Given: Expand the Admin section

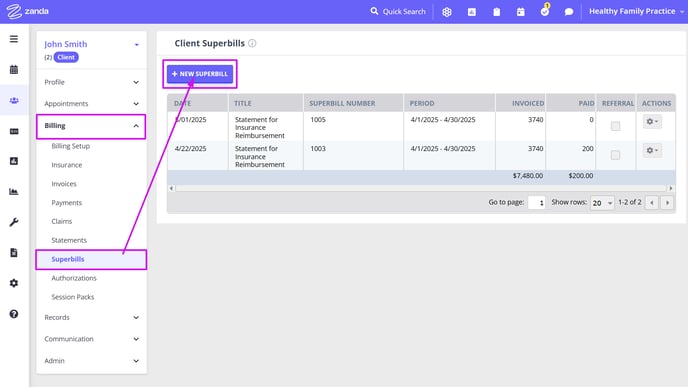Looking at the screenshot, I should click(x=91, y=361).
